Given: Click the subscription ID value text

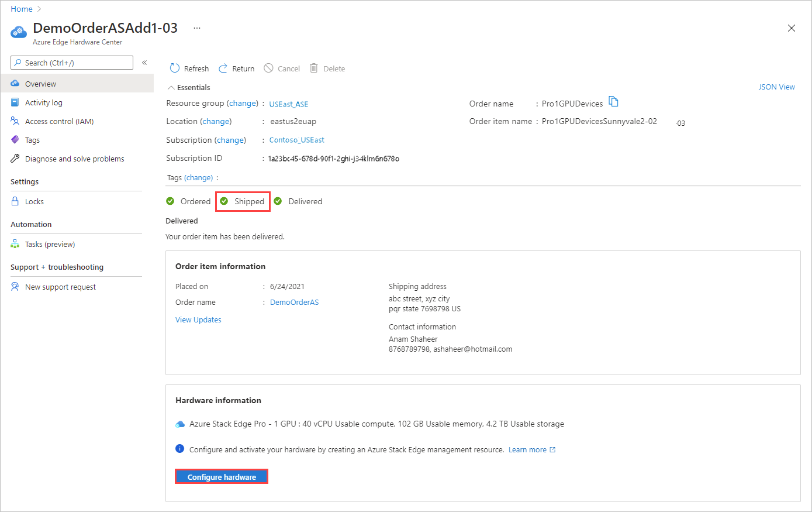Looking at the screenshot, I should [x=334, y=159].
